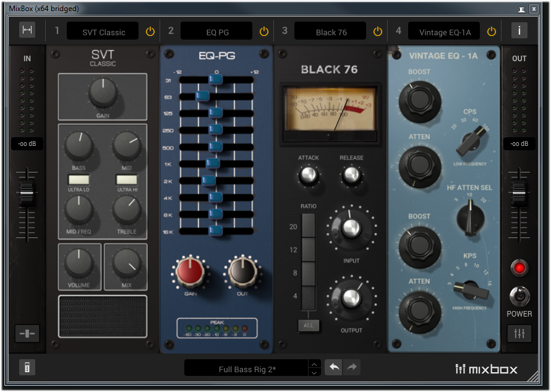Open slot 1 SVT Classic selector
551x392 pixels.
(103, 31)
